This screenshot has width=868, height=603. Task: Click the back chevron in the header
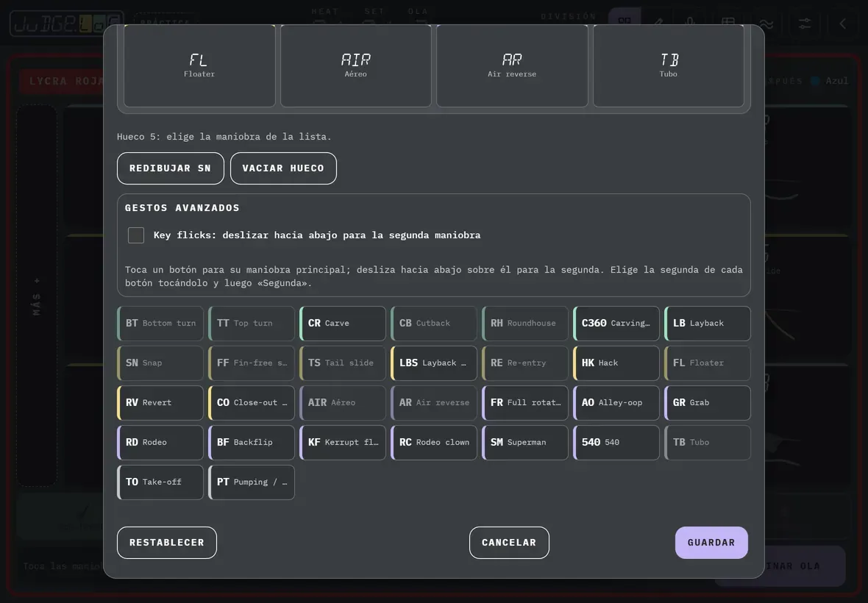point(842,24)
